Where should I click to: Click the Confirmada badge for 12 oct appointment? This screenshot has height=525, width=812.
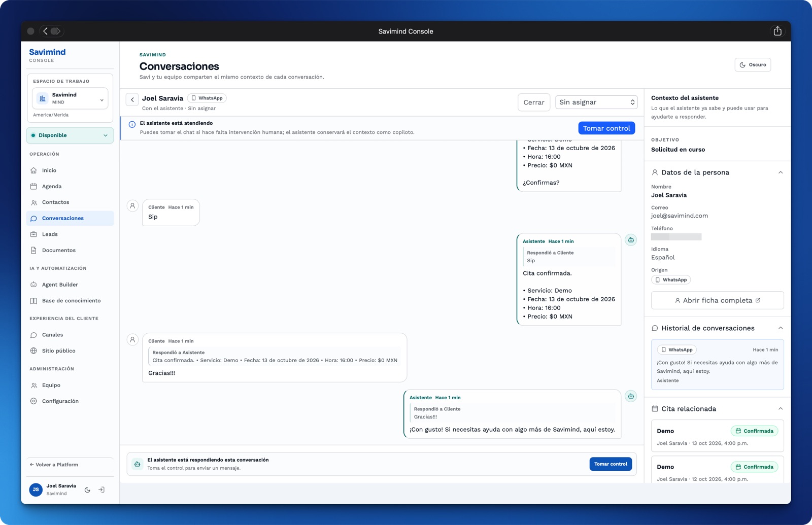coord(754,467)
